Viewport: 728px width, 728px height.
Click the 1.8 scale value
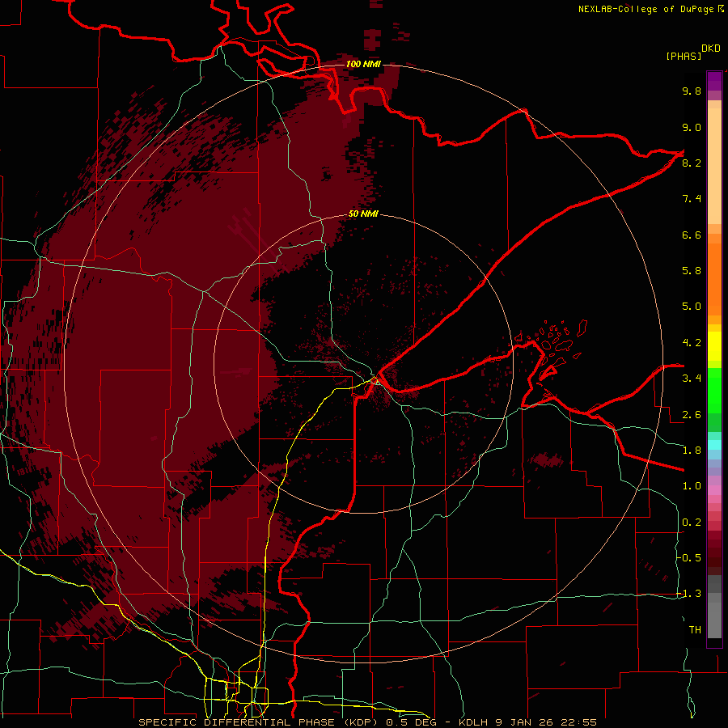click(692, 451)
